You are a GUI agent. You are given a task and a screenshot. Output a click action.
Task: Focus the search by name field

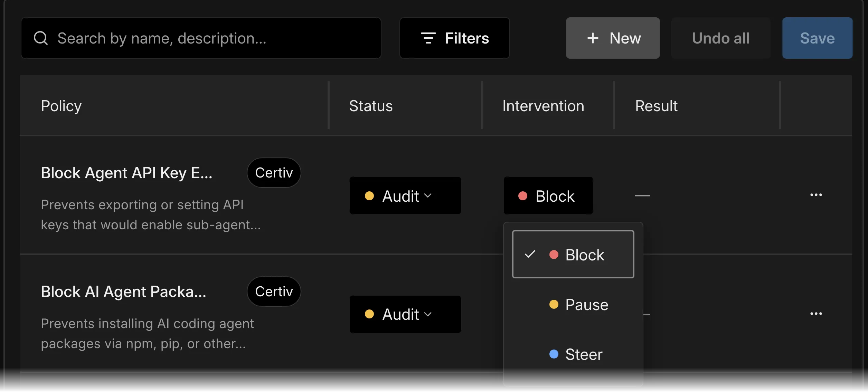tap(201, 38)
